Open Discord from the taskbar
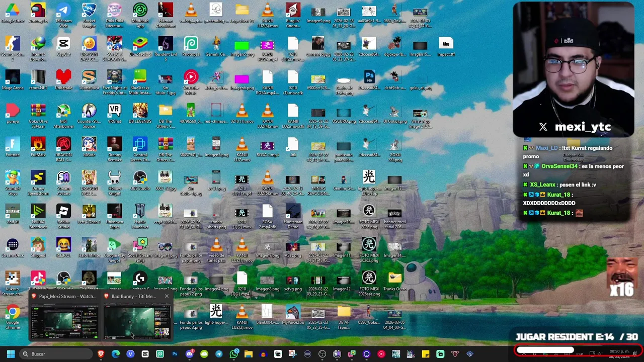The height and width of the screenshot is (362, 644). click(x=189, y=354)
